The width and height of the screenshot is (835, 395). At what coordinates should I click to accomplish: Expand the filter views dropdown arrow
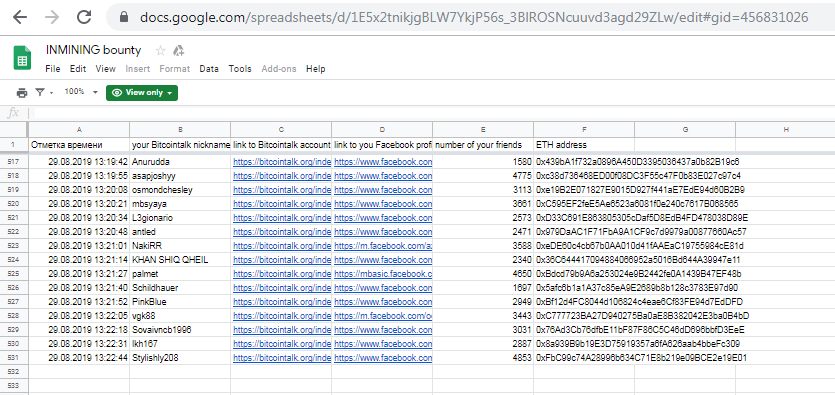[x=52, y=93]
